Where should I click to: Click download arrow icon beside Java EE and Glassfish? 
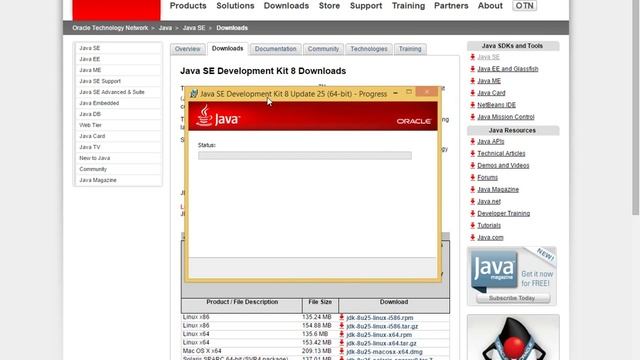(x=472, y=69)
